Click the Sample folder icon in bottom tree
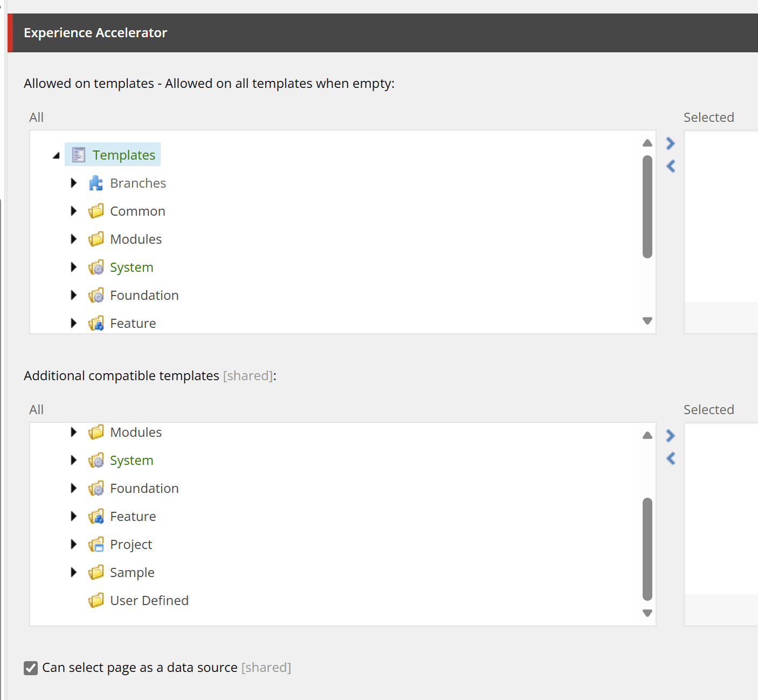 pos(96,572)
